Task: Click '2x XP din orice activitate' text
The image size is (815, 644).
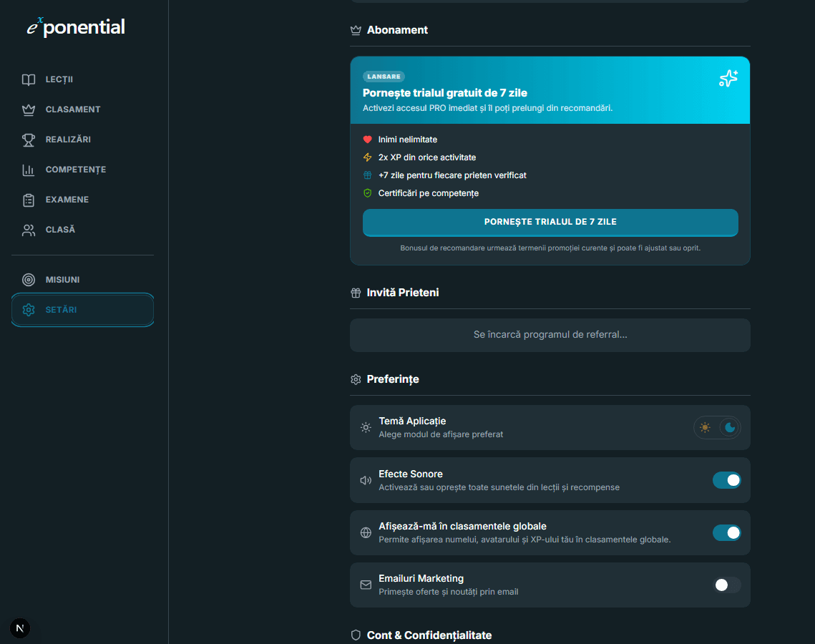Action: [x=427, y=157]
